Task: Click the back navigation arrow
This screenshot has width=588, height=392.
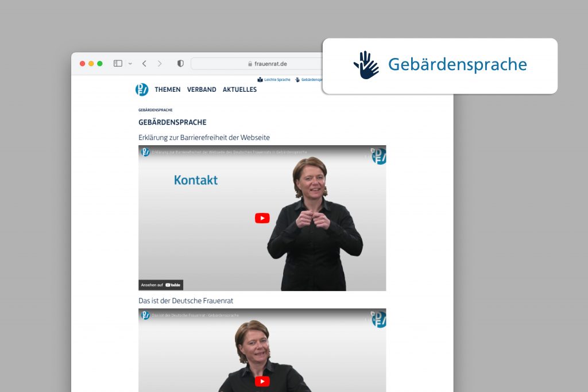Action: [144, 63]
